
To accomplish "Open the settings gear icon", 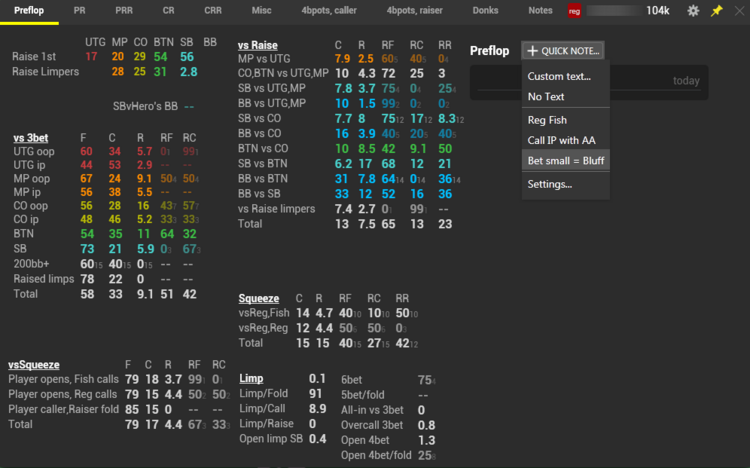I will tap(693, 11).
